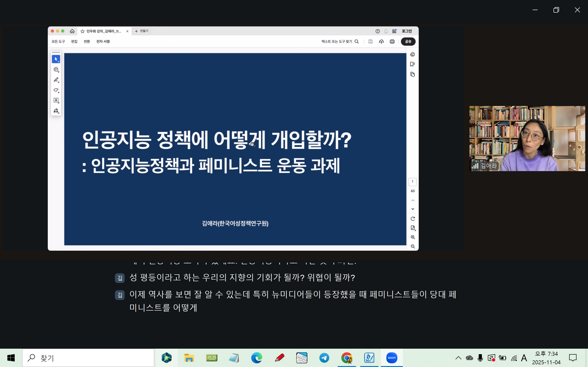
Task: Click the 로그인 login button
Action: (x=407, y=31)
